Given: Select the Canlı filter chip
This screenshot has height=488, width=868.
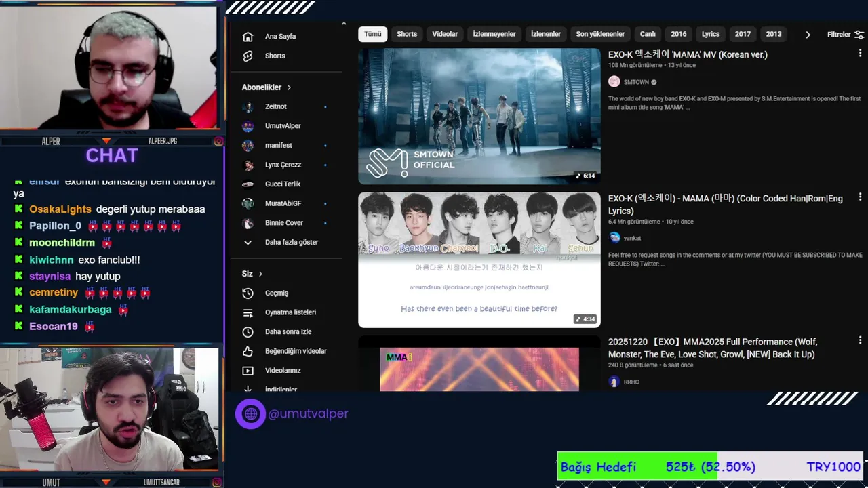Looking at the screenshot, I should coord(648,34).
